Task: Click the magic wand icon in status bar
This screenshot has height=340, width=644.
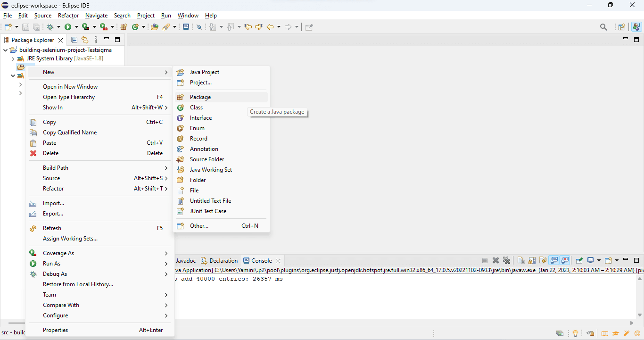Action: [x=627, y=333]
